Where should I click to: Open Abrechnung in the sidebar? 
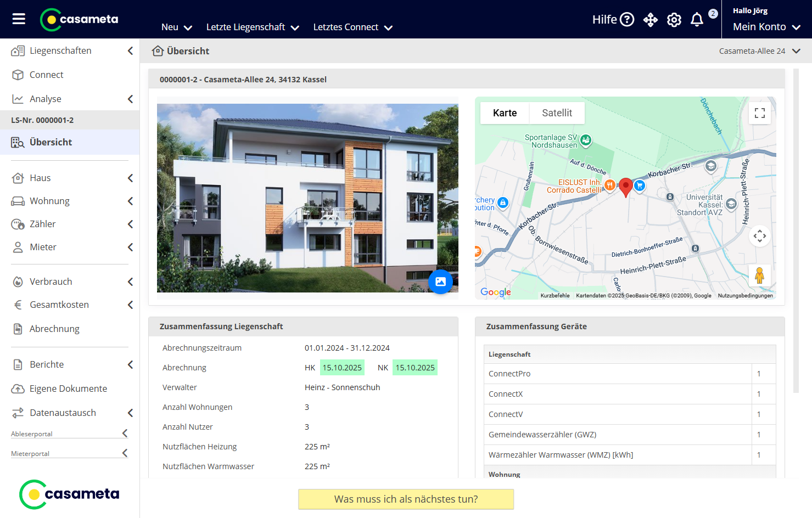54,329
